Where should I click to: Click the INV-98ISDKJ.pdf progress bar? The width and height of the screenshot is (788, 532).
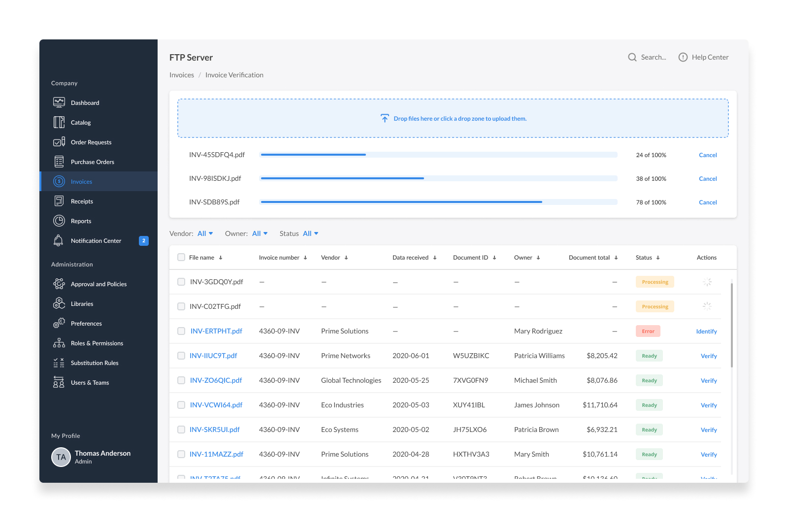[439, 178]
